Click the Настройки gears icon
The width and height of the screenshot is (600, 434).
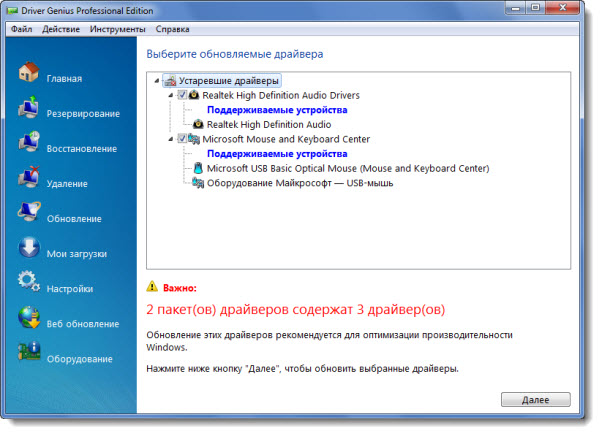pos(29,282)
